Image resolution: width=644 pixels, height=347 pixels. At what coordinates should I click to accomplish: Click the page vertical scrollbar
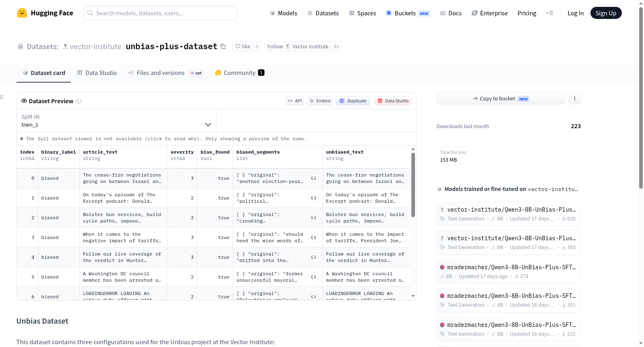tap(641, 98)
